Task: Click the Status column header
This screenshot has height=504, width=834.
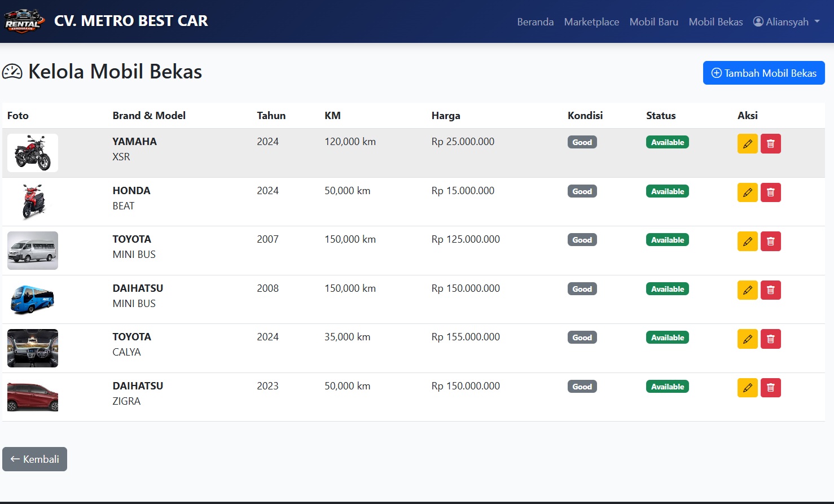Action: pos(661,115)
